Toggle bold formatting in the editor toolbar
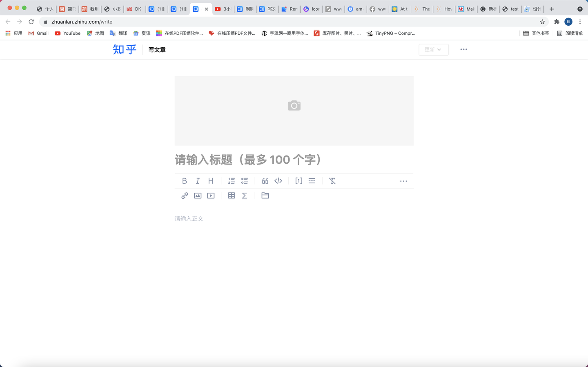This screenshot has height=367, width=588. coord(184,180)
